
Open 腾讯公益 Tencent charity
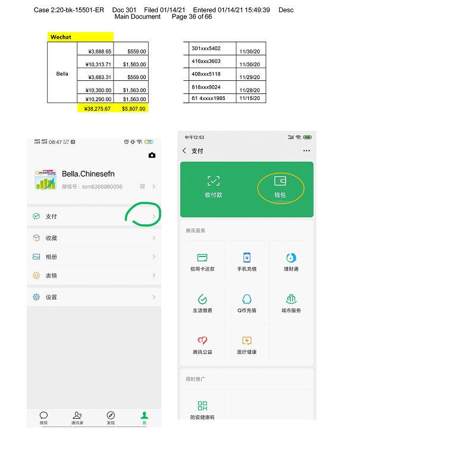(202, 345)
